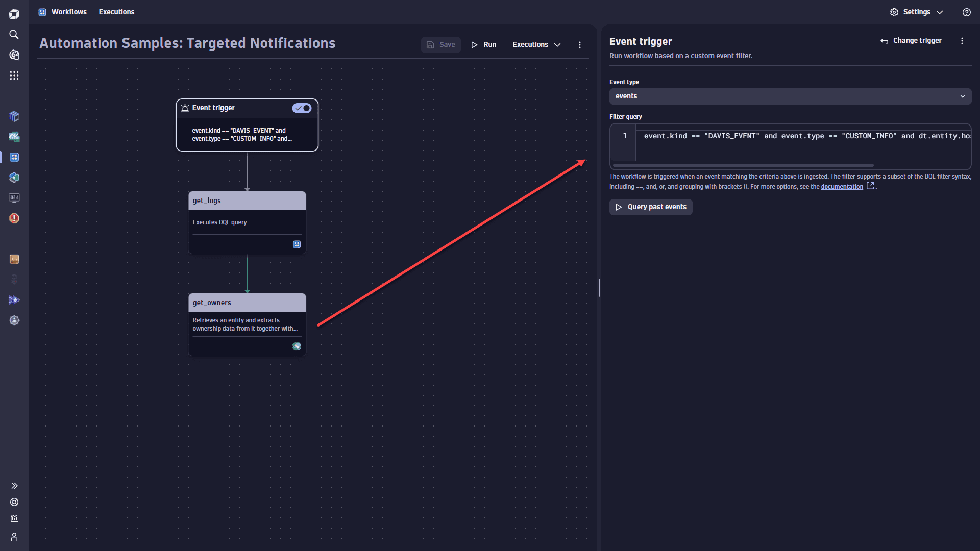Expand the Executions dropdown in toolbar
Image resolution: width=980 pixels, height=551 pixels.
(536, 45)
